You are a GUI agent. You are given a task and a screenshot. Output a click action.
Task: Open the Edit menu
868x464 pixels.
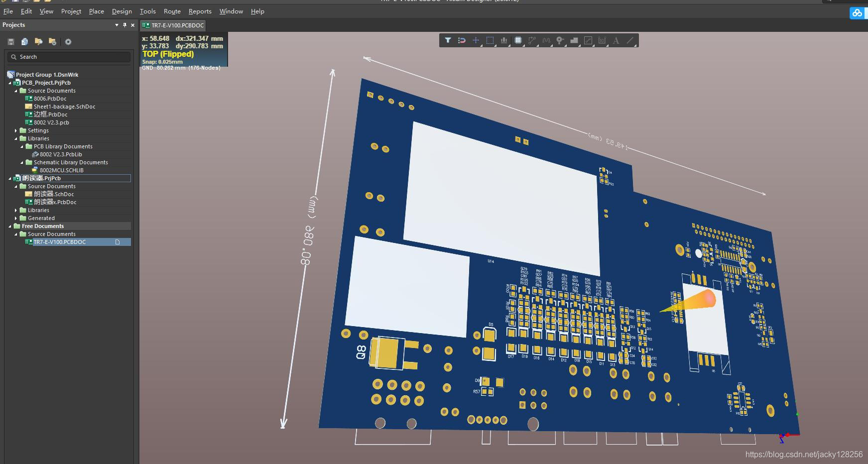click(26, 11)
